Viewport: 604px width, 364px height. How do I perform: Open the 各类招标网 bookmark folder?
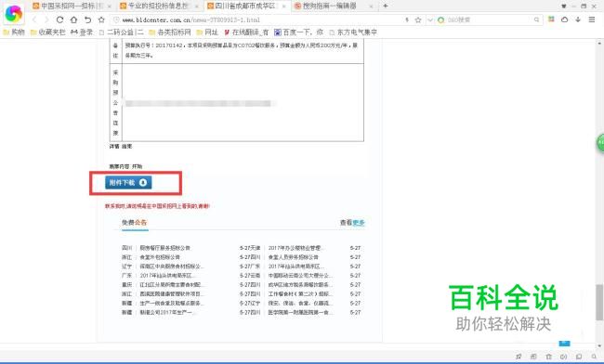(170, 32)
